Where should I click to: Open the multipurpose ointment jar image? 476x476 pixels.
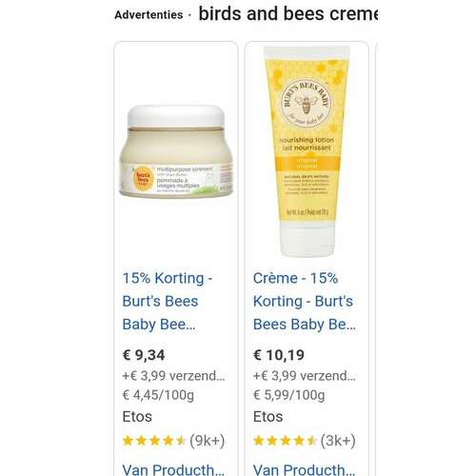point(176,151)
